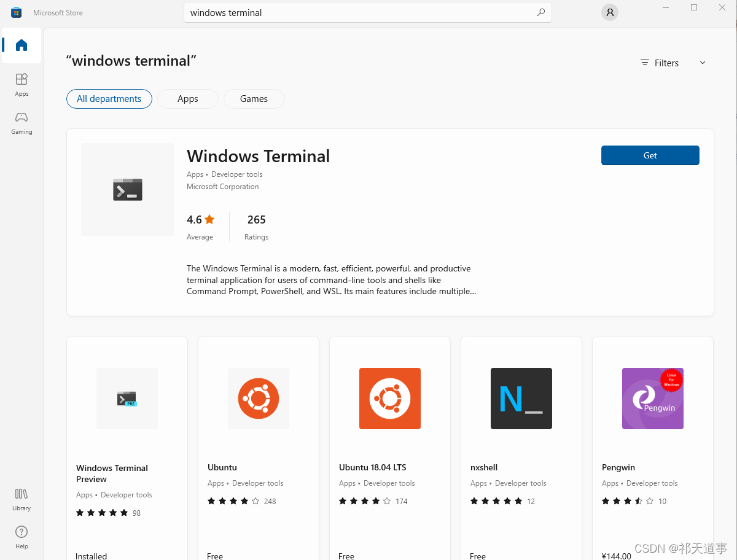This screenshot has height=560, width=737.
Task: Click the Windows Terminal description paragraph
Action: [x=332, y=280]
